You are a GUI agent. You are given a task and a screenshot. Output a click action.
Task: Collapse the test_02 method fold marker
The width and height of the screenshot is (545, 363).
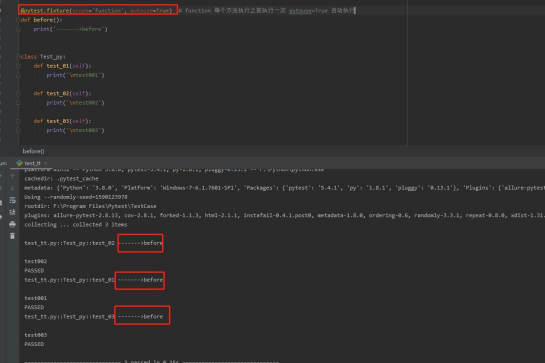tap(18, 94)
